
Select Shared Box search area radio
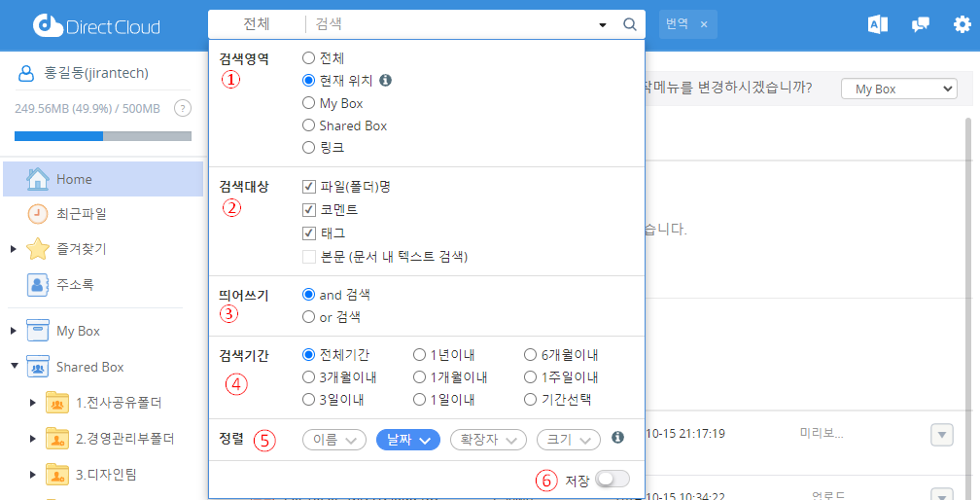click(308, 125)
